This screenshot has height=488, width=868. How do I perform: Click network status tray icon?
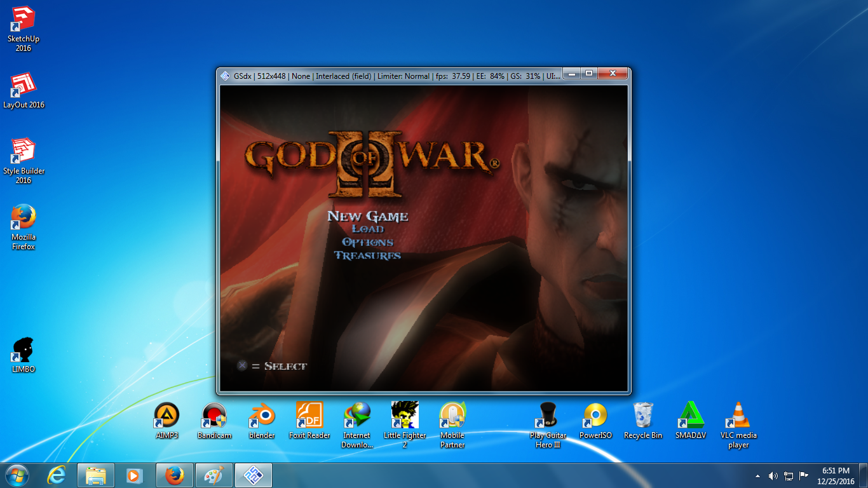(x=789, y=476)
